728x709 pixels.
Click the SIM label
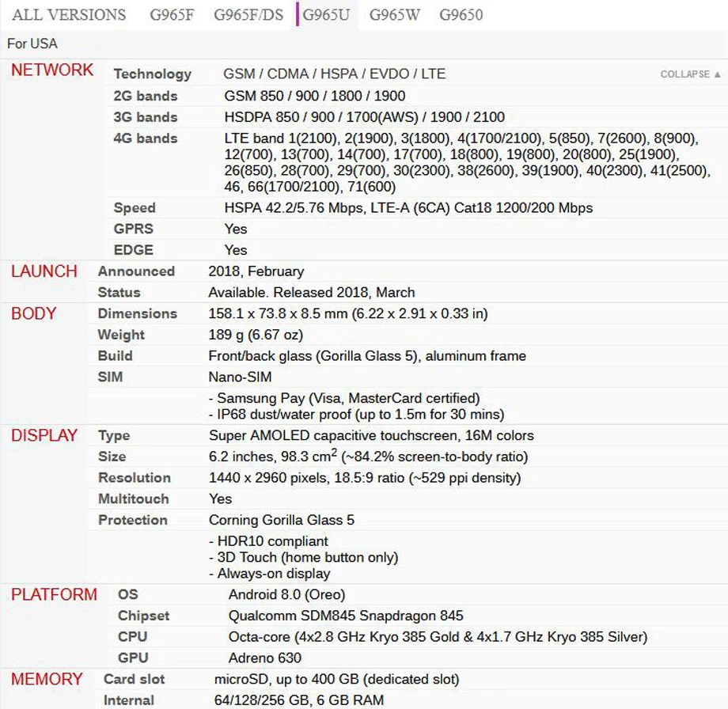coord(110,377)
